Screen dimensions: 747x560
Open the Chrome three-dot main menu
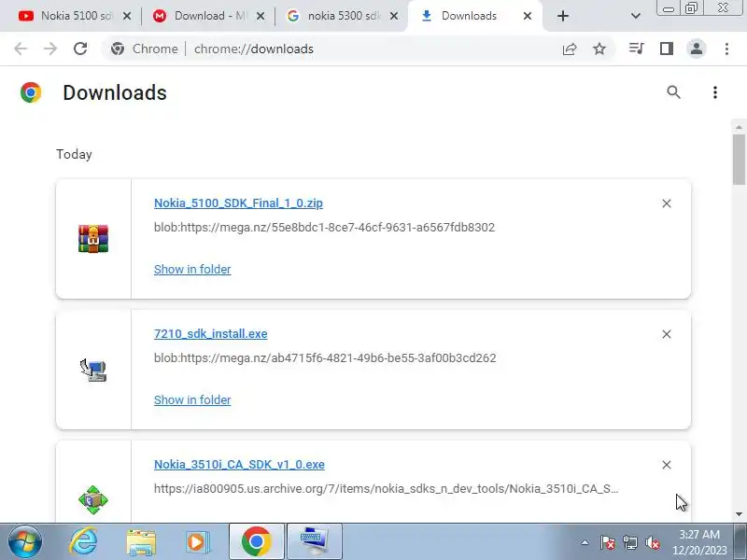[726, 49]
